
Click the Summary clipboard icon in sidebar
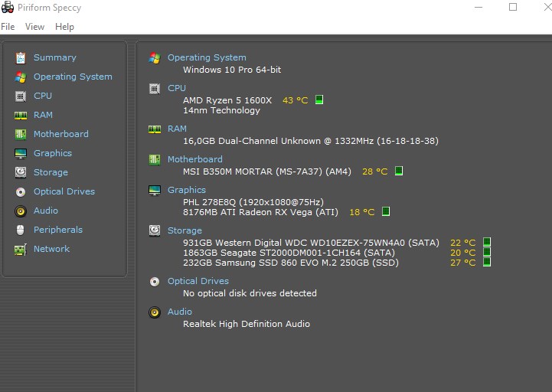pyautogui.click(x=21, y=57)
